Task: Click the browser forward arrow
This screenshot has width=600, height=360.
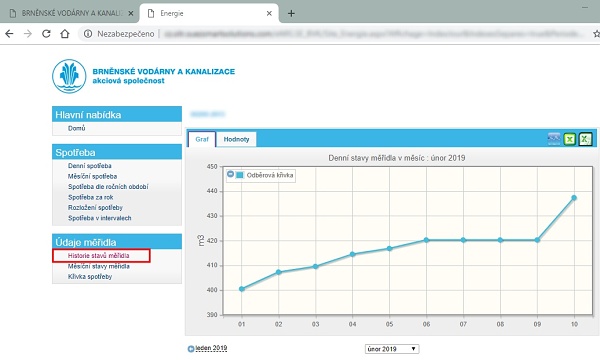Action: click(x=28, y=34)
